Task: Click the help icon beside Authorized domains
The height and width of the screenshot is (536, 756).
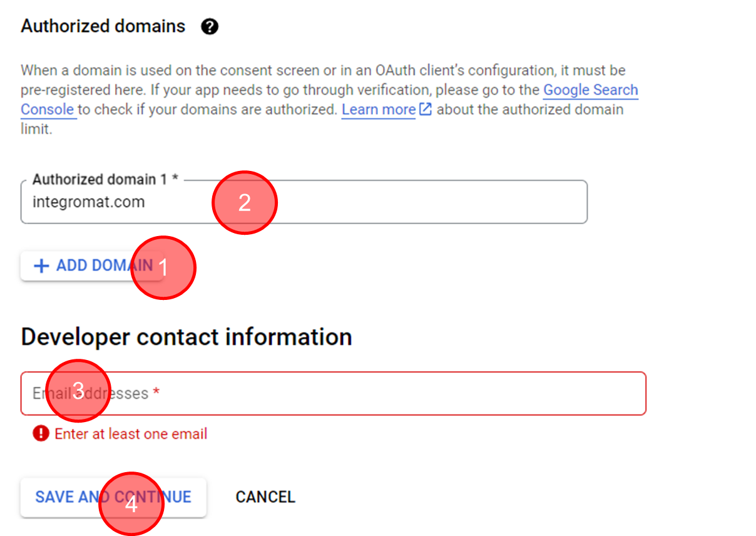Action: [210, 27]
